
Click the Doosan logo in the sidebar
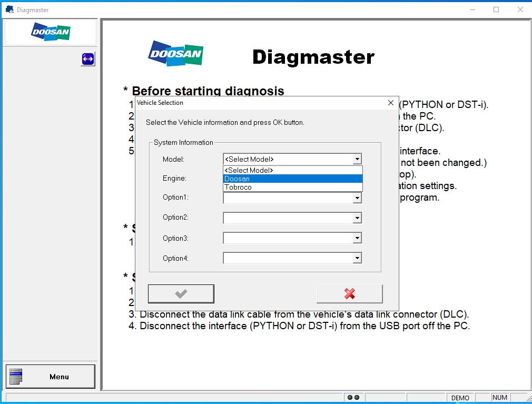[51, 32]
